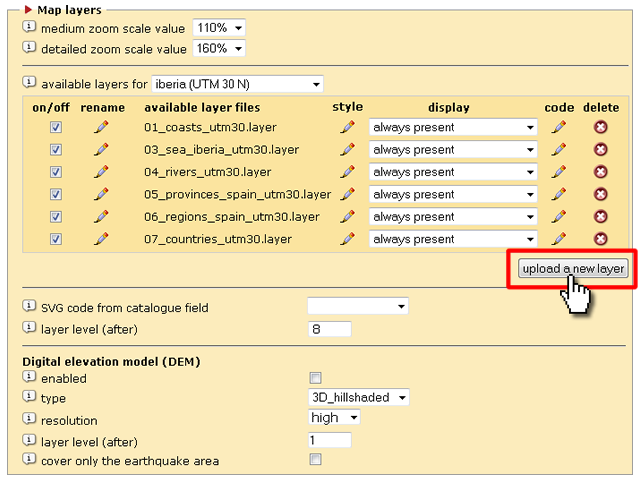Click the upload a new layer button
Viewport: 640px width, 482px height.
pyautogui.click(x=573, y=268)
